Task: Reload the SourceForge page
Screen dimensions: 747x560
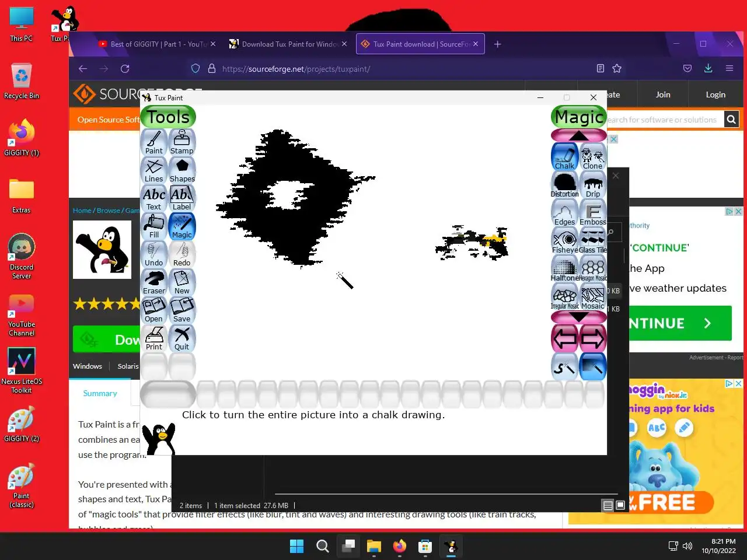Action: 125,69
